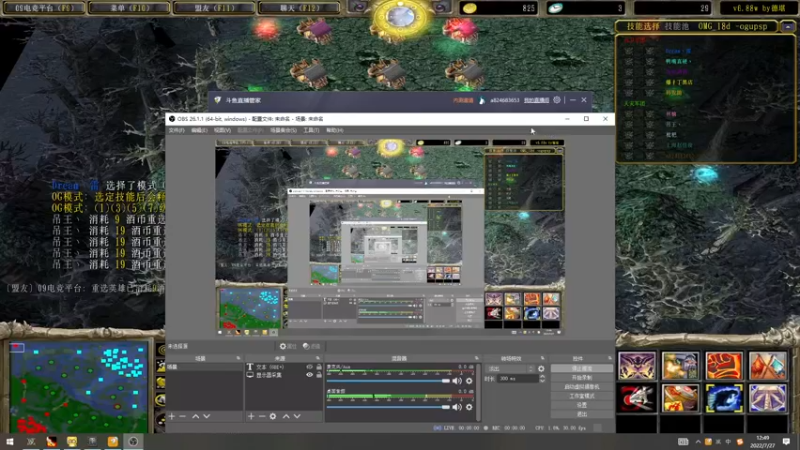Open desktop audio settings gear
800x450 pixels.
pyautogui.click(x=469, y=407)
